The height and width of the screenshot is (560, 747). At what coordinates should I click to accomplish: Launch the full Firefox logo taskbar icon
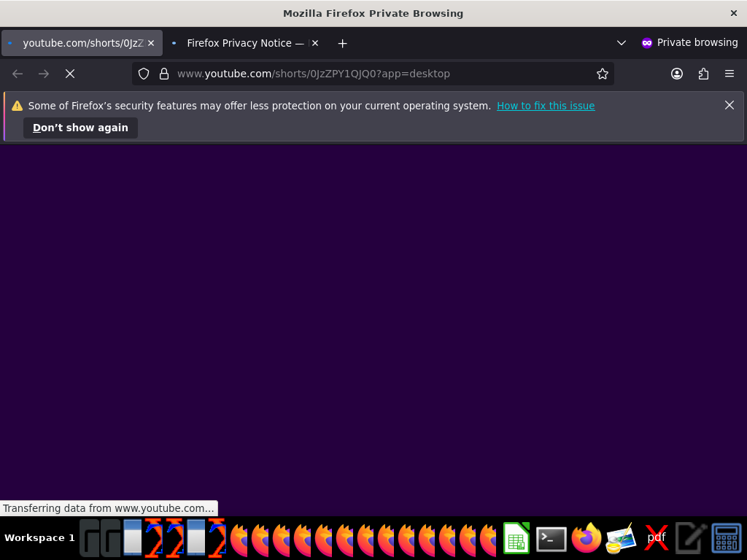pyautogui.click(x=586, y=538)
